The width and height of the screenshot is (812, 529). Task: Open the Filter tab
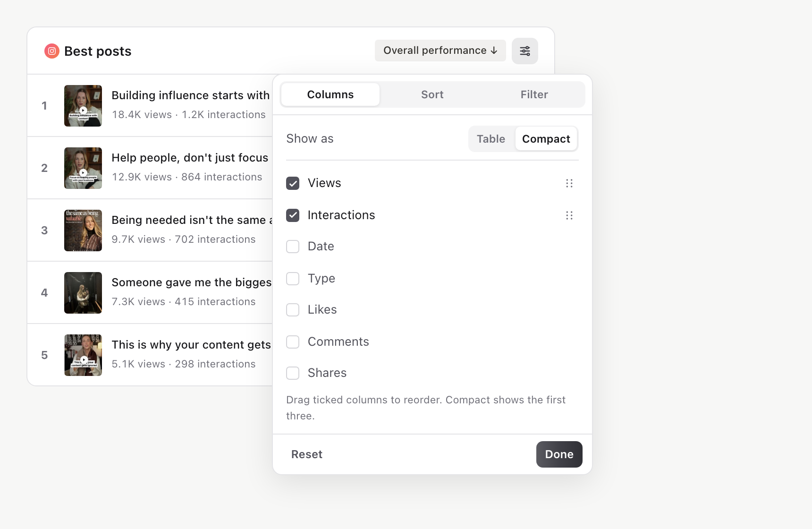pos(534,94)
